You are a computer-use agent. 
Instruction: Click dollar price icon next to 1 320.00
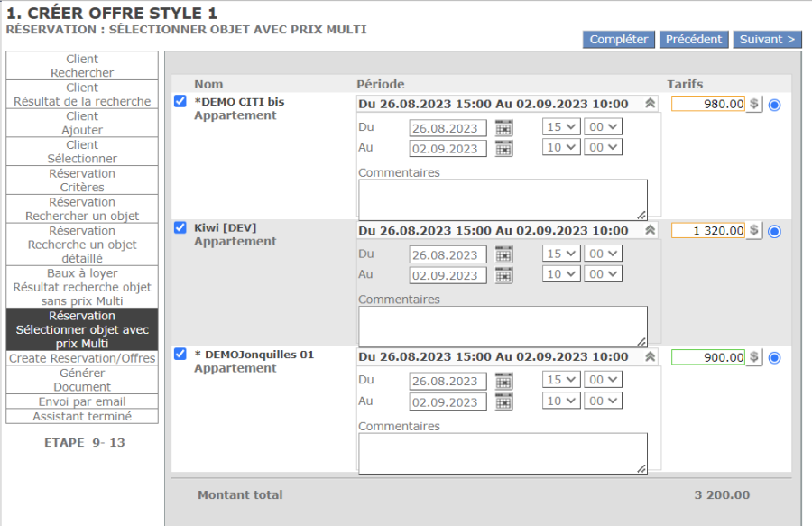[x=755, y=231]
